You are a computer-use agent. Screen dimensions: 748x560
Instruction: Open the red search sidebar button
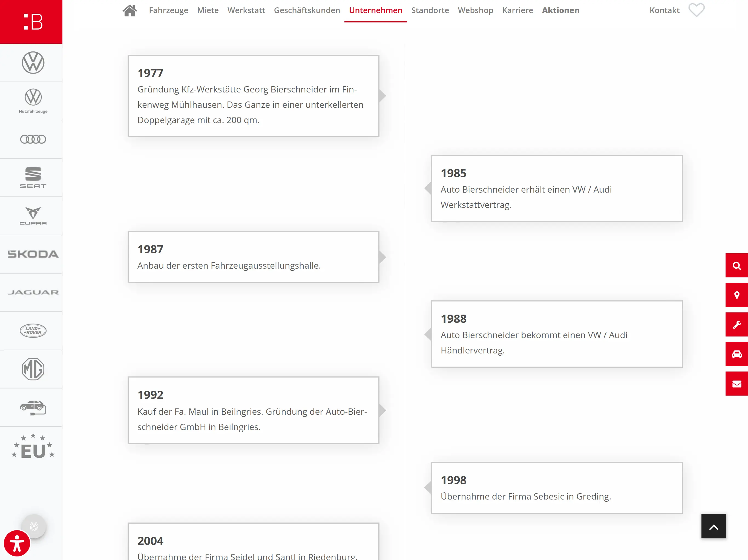[x=737, y=266]
